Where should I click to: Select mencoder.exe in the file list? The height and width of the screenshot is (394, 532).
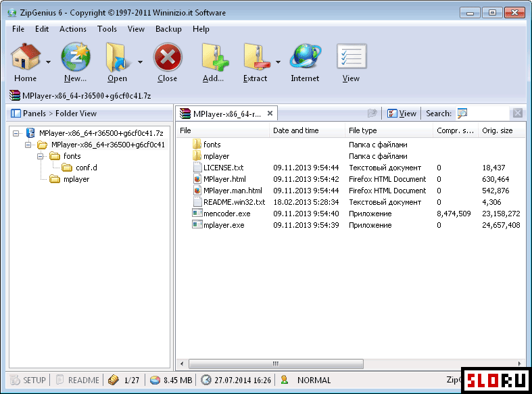(x=226, y=214)
